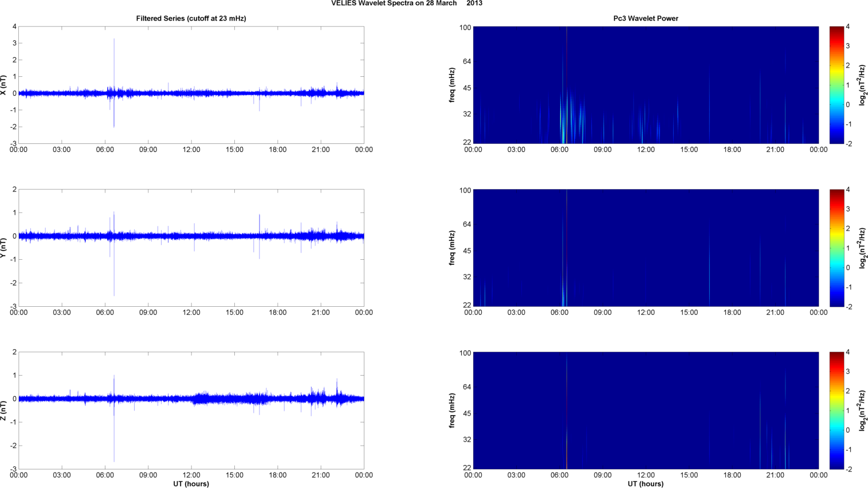Click the colorbar beside the middle spectrogram
Viewport: 868px width, 488px height.
pos(836,248)
